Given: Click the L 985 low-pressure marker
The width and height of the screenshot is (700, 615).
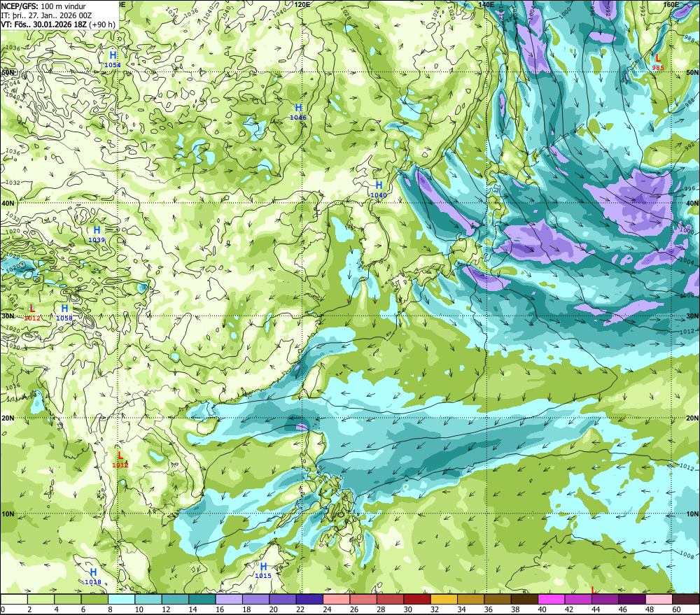Looking at the screenshot, I should pyautogui.click(x=657, y=62).
